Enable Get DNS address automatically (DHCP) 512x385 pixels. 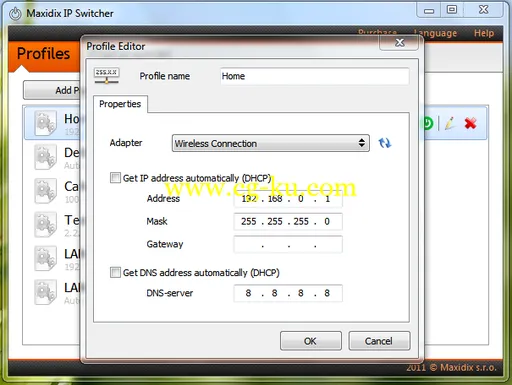click(x=115, y=272)
